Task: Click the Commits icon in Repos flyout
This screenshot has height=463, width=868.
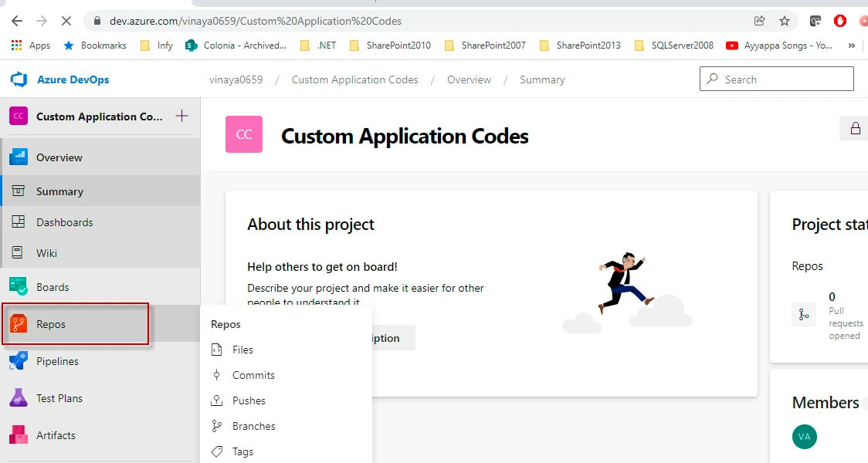Action: click(x=217, y=375)
